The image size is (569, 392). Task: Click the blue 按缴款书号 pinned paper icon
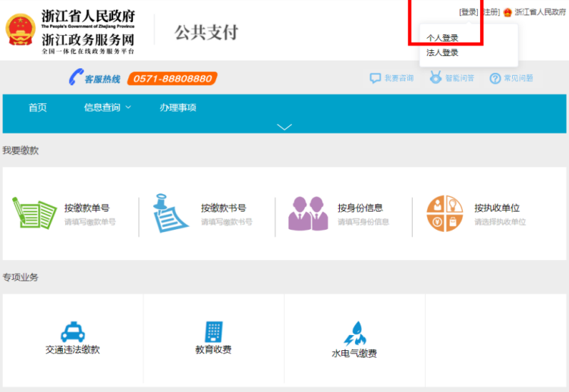click(171, 213)
